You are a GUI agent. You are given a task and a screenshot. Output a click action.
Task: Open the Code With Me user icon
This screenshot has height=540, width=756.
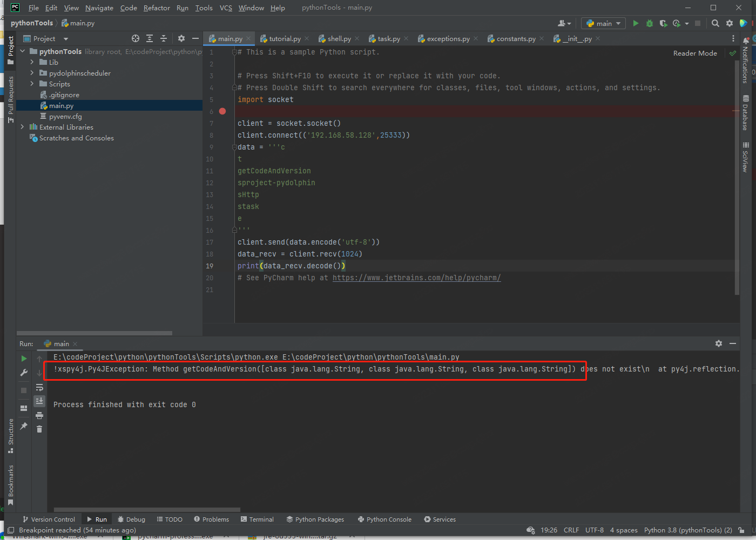click(564, 23)
